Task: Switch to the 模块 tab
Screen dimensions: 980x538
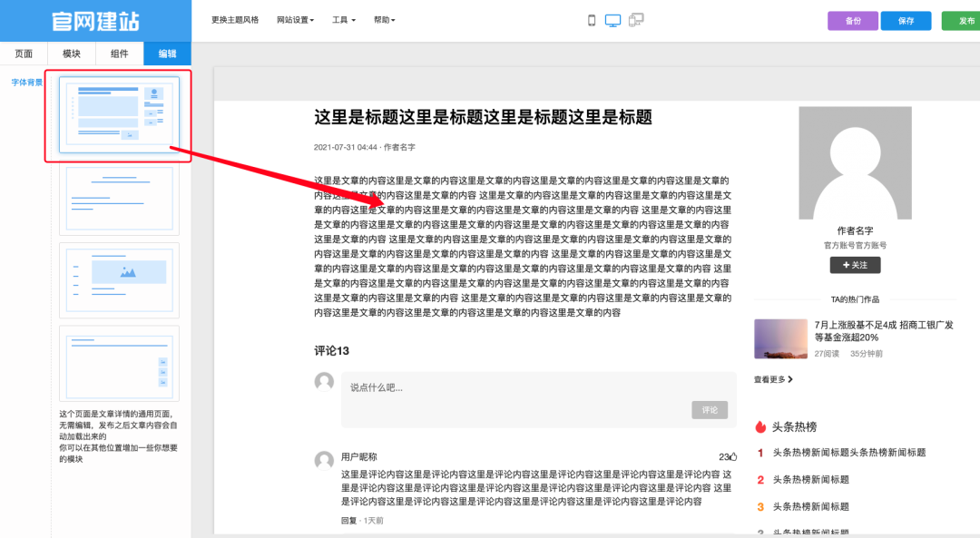Action: [x=72, y=54]
